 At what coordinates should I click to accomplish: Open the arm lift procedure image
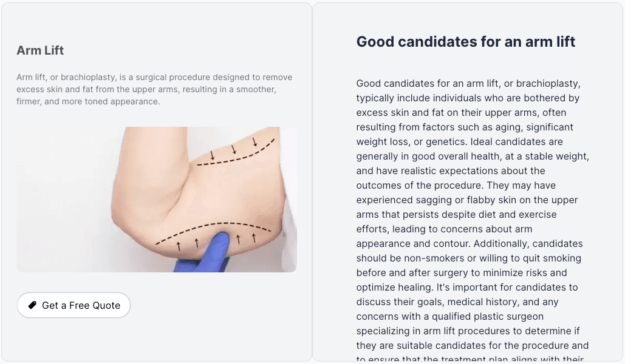pyautogui.click(x=157, y=199)
